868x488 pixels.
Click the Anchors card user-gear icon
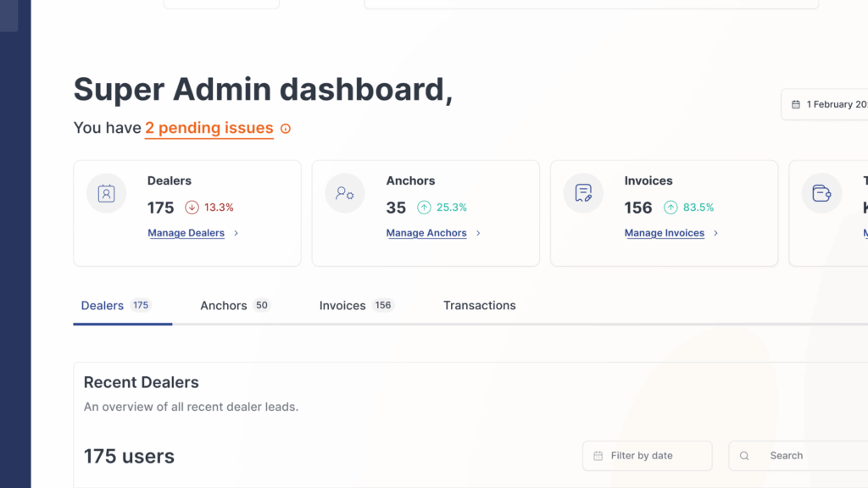coord(345,194)
